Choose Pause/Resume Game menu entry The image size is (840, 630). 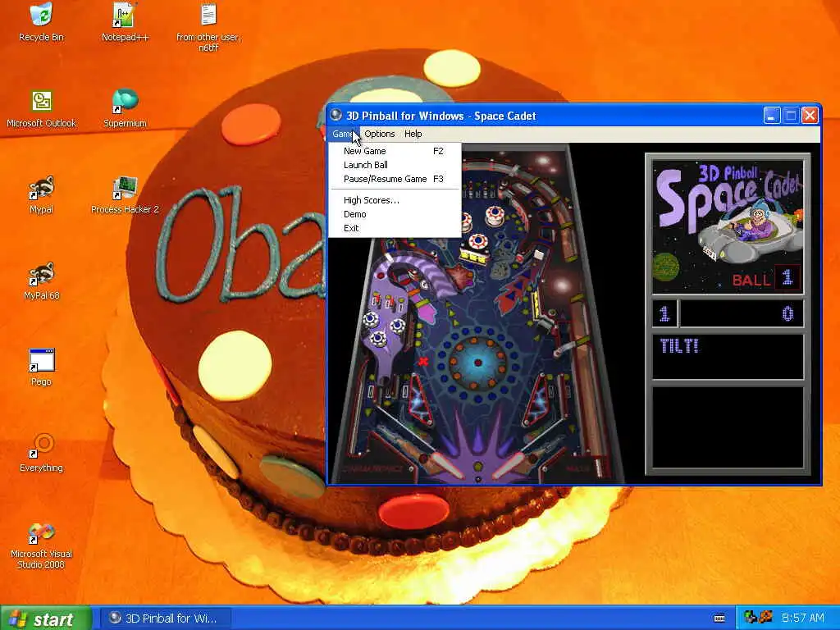click(x=395, y=179)
